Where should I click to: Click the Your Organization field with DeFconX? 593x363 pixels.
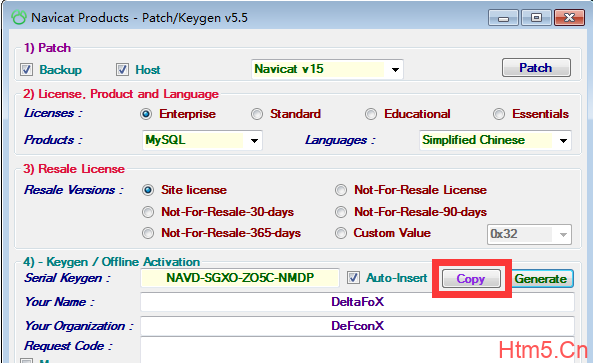(357, 326)
